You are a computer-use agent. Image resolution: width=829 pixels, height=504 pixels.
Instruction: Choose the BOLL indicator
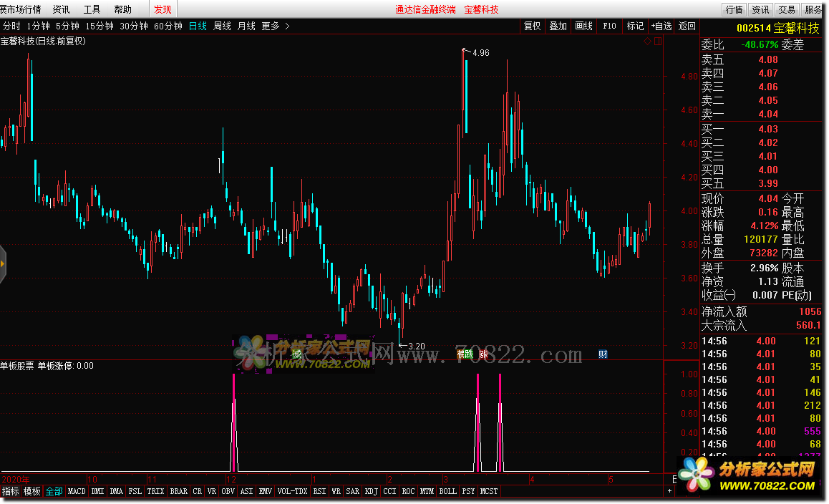click(448, 491)
